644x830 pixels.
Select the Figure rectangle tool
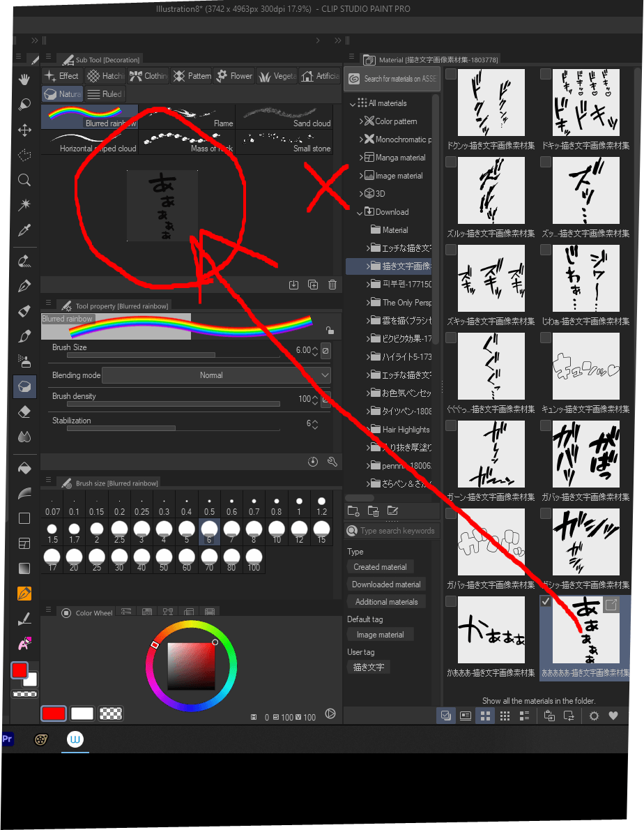click(24, 518)
